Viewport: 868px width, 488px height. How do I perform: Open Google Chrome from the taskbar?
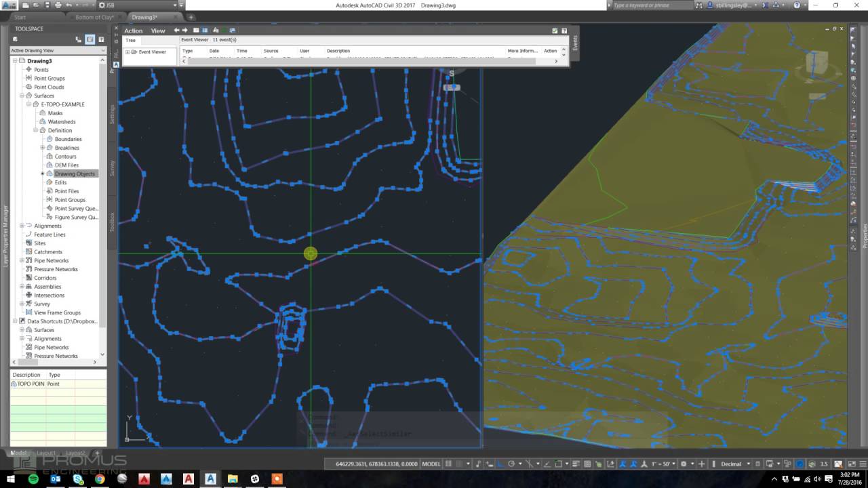click(x=100, y=479)
